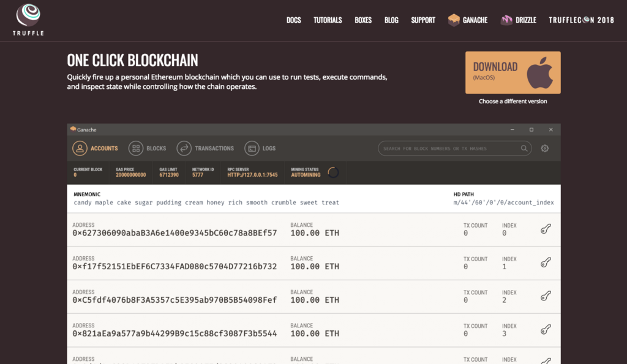Open the Docs menu item
Screen dimensions: 627x364
coord(293,20)
